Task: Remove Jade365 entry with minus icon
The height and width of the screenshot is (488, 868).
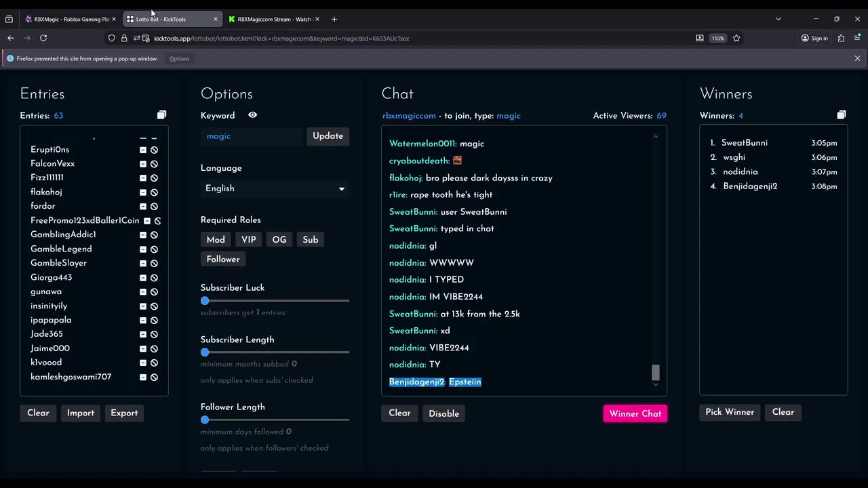Action: (143, 335)
